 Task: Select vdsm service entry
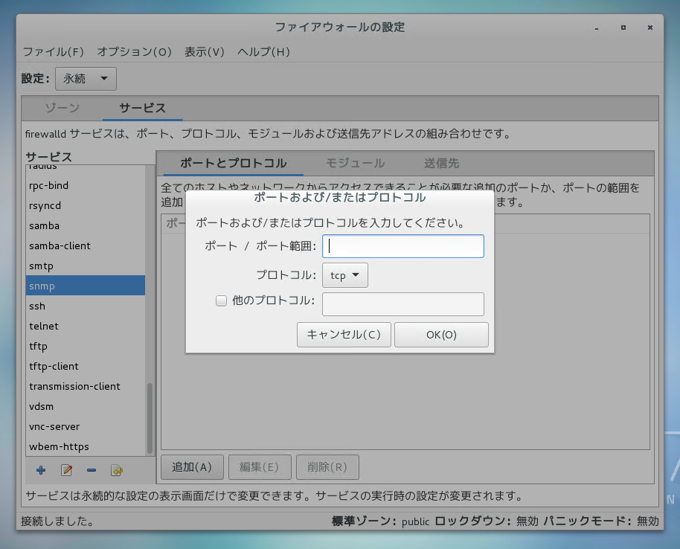pos(85,406)
